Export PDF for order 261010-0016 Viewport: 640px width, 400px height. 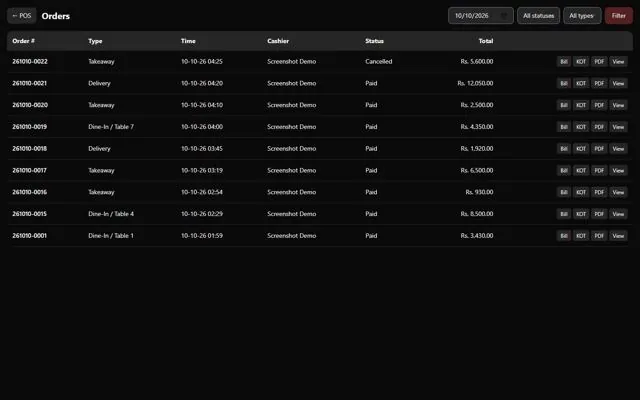pyautogui.click(x=599, y=192)
